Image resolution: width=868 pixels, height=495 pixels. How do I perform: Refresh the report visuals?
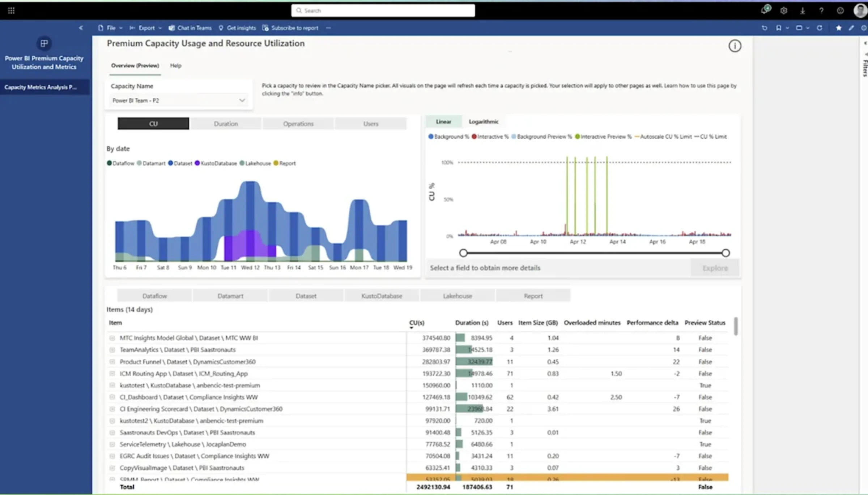click(x=820, y=28)
